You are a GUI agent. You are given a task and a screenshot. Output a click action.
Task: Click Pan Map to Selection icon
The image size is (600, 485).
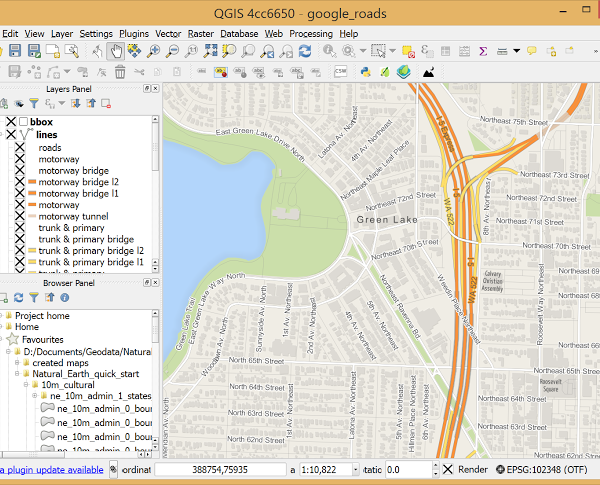pyautogui.click(x=134, y=51)
